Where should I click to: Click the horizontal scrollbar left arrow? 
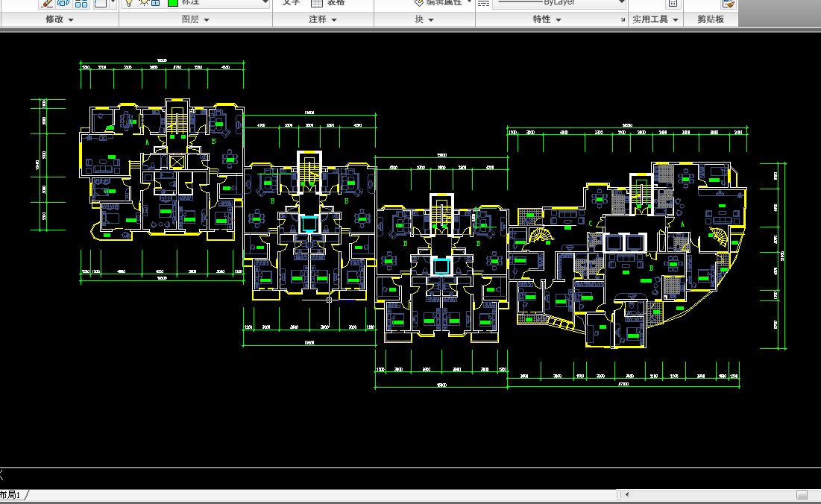point(626,494)
